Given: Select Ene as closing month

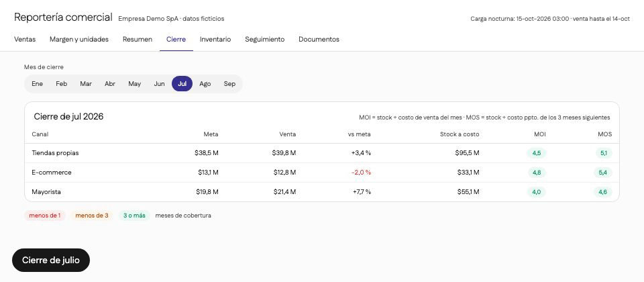Looking at the screenshot, I should click(x=37, y=84).
